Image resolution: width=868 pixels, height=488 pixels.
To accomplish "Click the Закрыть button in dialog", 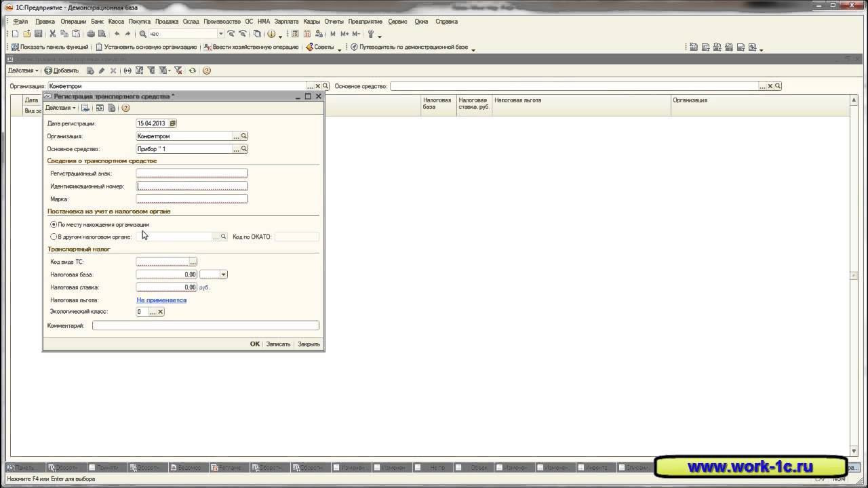I will (309, 344).
